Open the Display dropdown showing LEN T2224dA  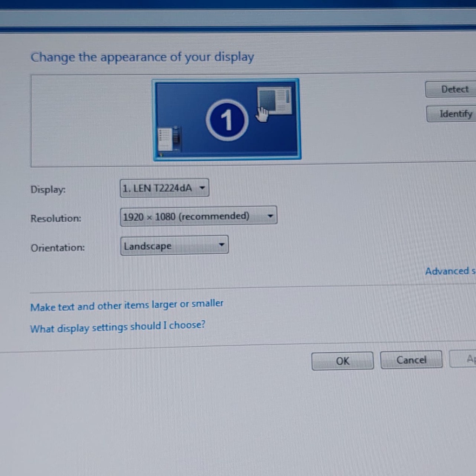(164, 188)
